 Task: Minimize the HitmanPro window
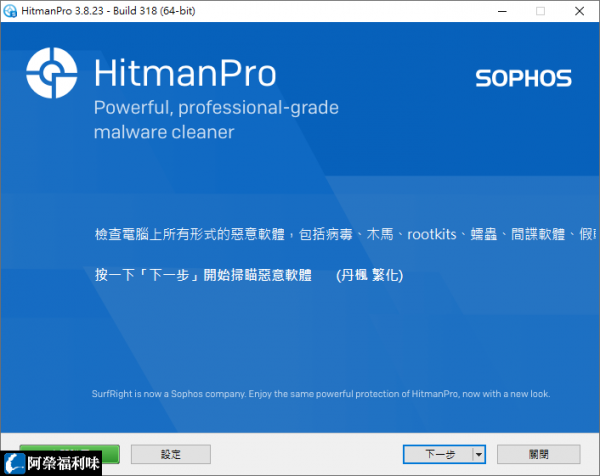click(502, 11)
